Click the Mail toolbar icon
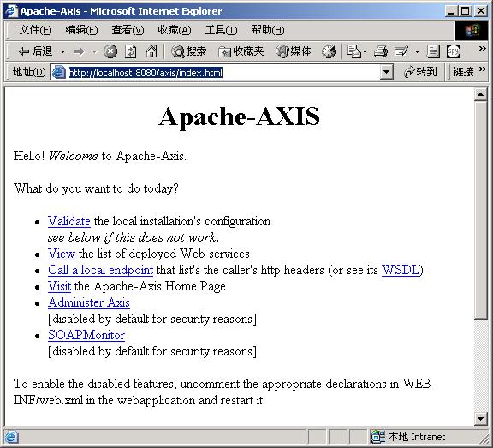Screen dimensions: 493x448 coord(353,51)
